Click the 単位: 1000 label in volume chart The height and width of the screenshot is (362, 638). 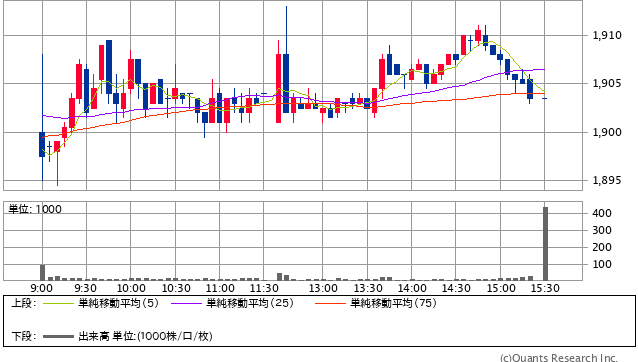[35, 209]
